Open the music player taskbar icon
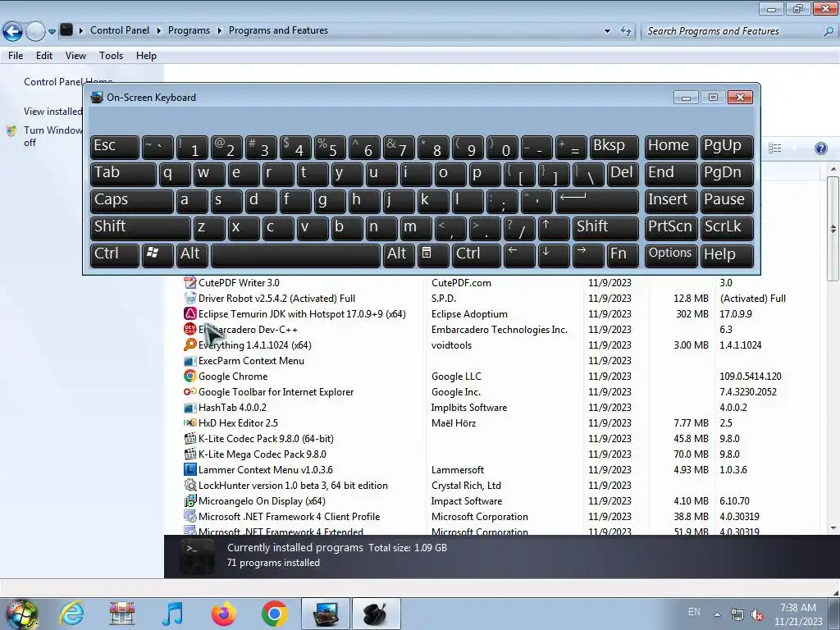 click(x=172, y=614)
